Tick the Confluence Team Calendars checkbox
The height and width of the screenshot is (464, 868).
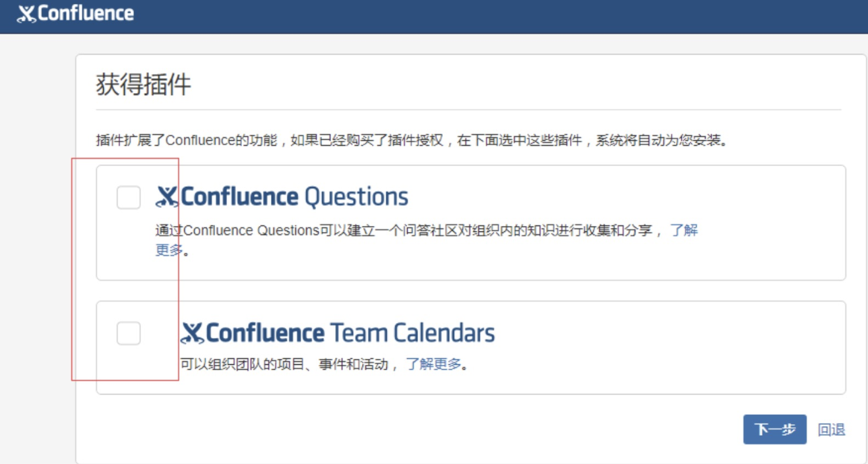click(129, 333)
